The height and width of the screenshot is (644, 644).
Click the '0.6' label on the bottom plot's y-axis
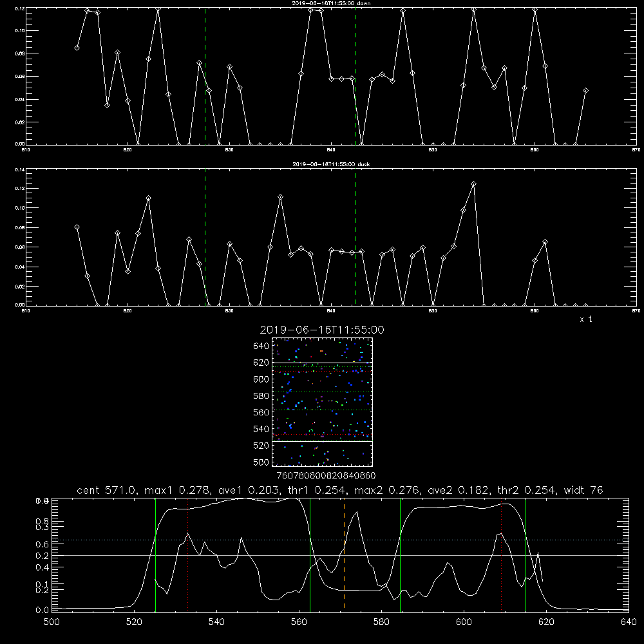pos(43,544)
